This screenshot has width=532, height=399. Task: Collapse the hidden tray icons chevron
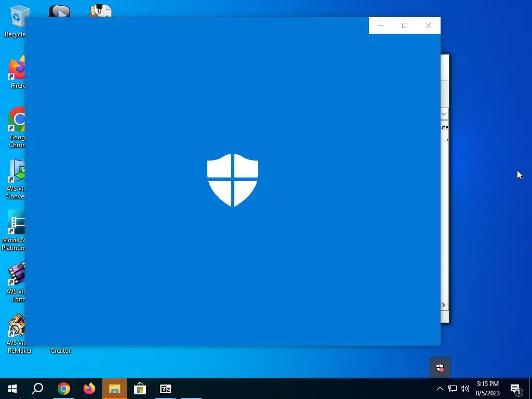tap(440, 389)
